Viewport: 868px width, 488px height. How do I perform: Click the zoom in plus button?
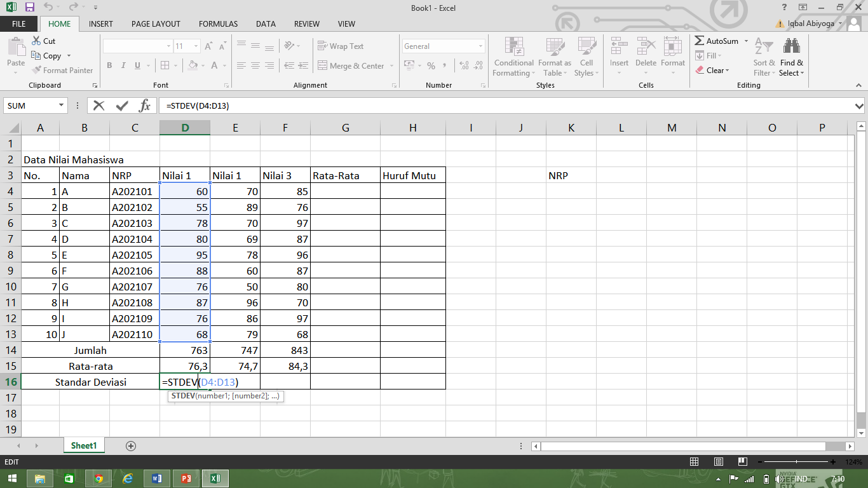pos(833,462)
